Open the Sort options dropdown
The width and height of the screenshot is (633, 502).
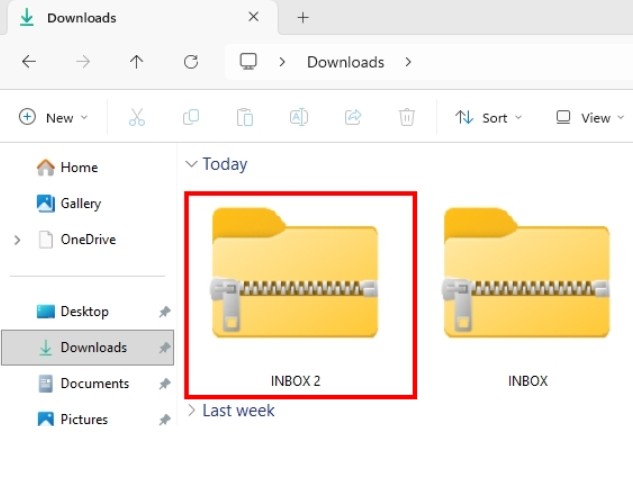click(488, 117)
